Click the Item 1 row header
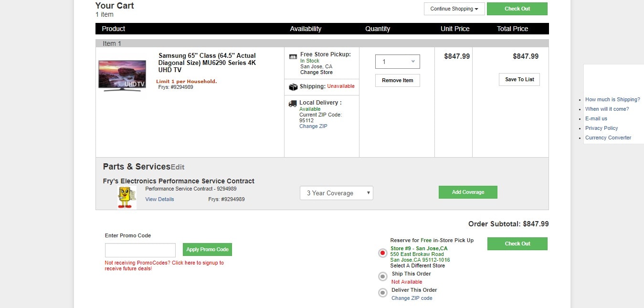The image size is (644, 308). pyautogui.click(x=322, y=43)
